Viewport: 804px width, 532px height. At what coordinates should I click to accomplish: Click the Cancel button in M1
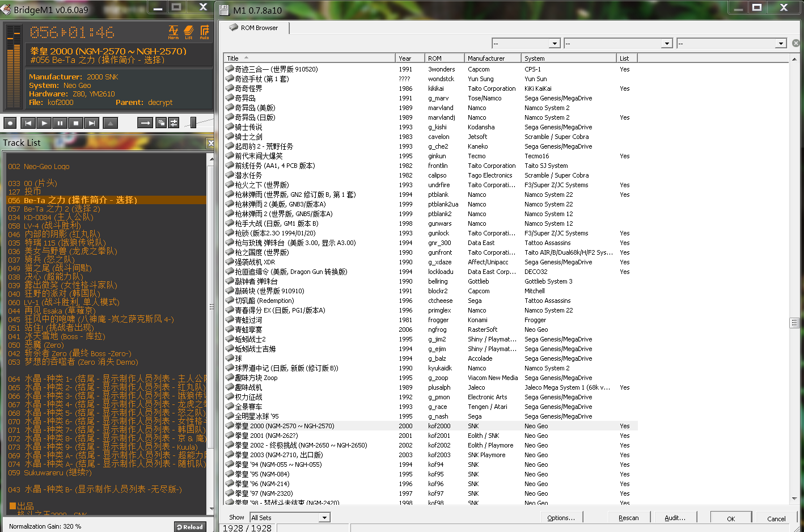click(776, 518)
